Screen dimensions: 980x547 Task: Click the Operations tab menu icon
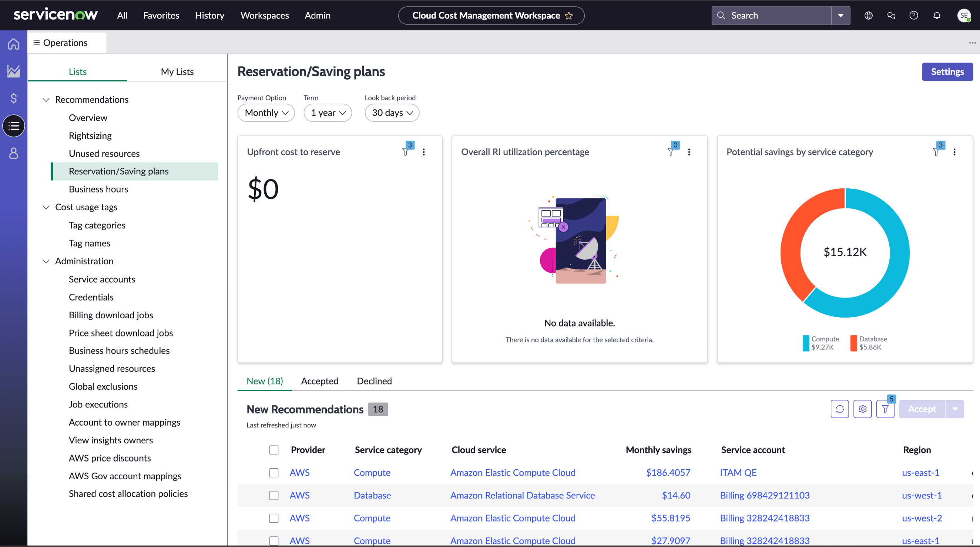(x=37, y=43)
